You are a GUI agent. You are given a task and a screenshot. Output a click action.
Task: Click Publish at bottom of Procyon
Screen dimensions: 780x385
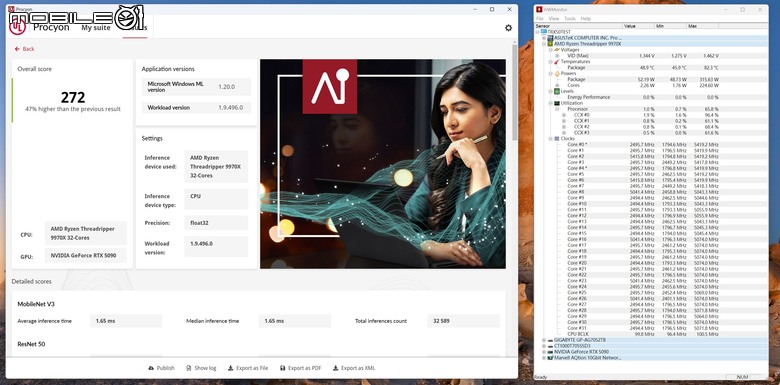161,368
